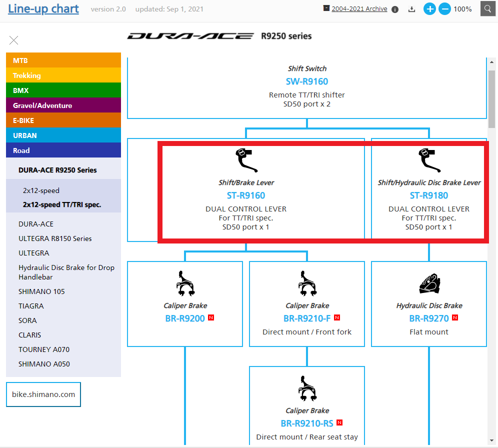Screen dimensions: 498x448
Task: Click 'Shift Switch' label text
Action: 307,68
